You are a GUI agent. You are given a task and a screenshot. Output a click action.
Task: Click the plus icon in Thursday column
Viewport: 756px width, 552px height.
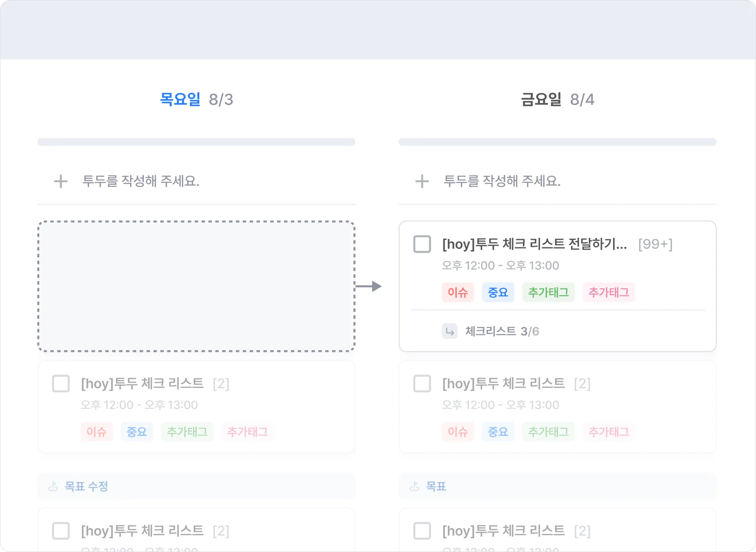(61, 181)
